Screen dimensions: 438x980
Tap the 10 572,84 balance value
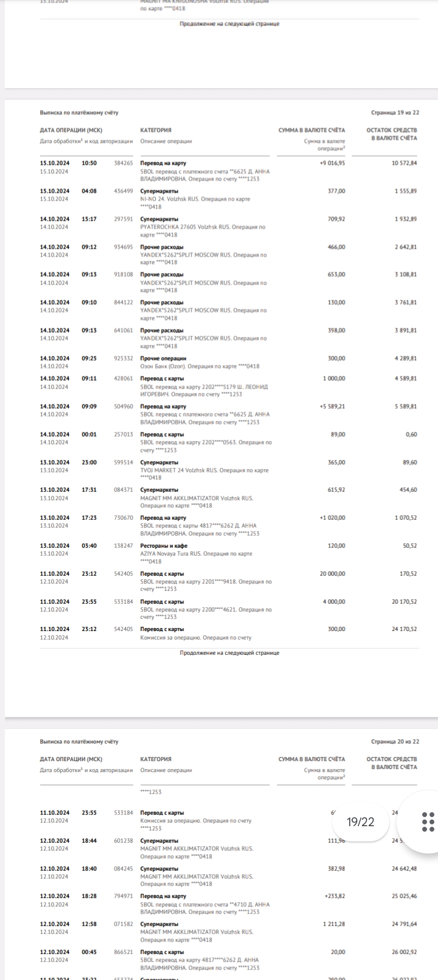pos(405,163)
